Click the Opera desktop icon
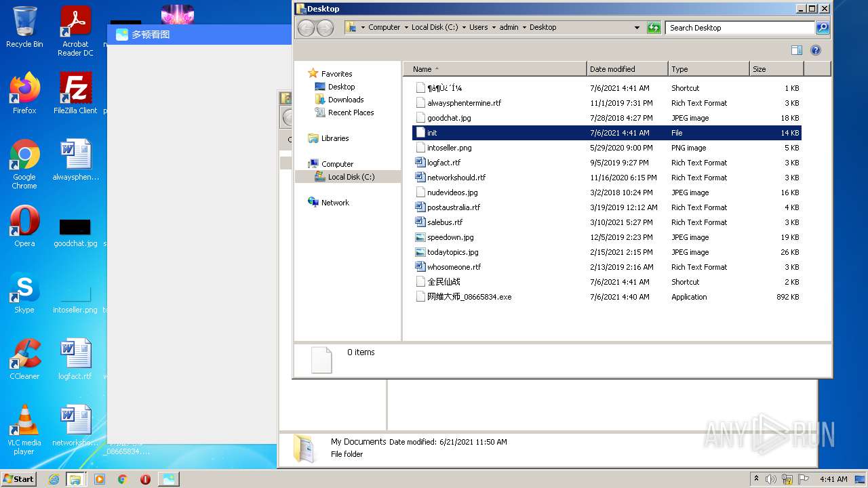This screenshot has height=488, width=868. point(24,226)
